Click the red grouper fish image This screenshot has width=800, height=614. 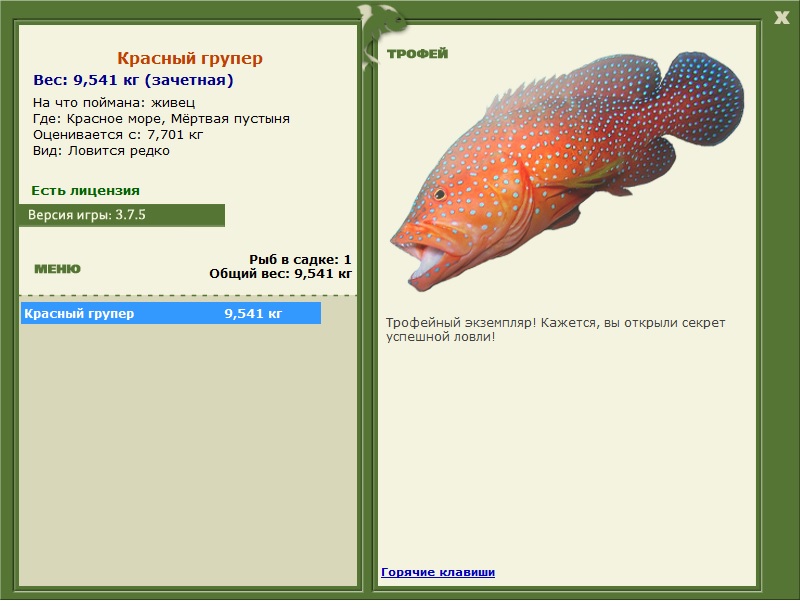pyautogui.click(x=567, y=169)
